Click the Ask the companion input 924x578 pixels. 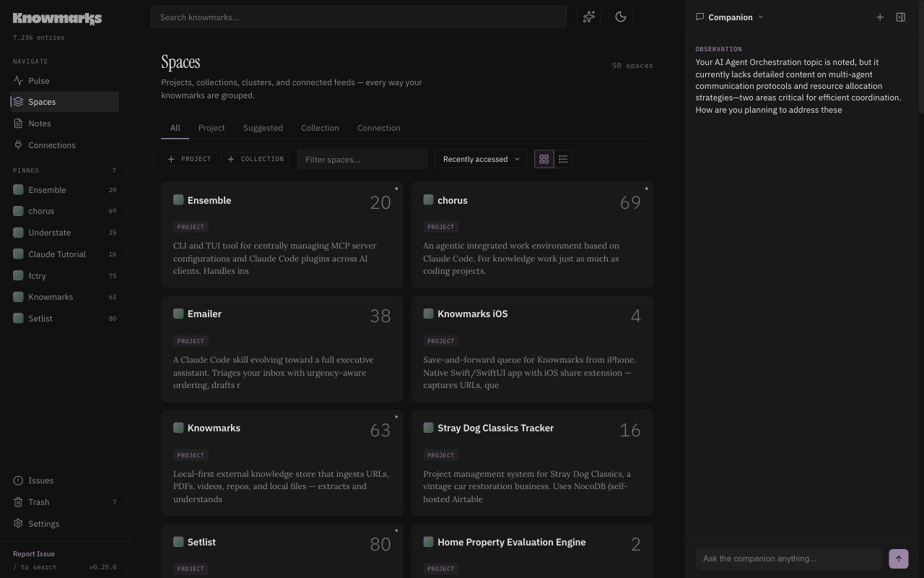coord(789,558)
